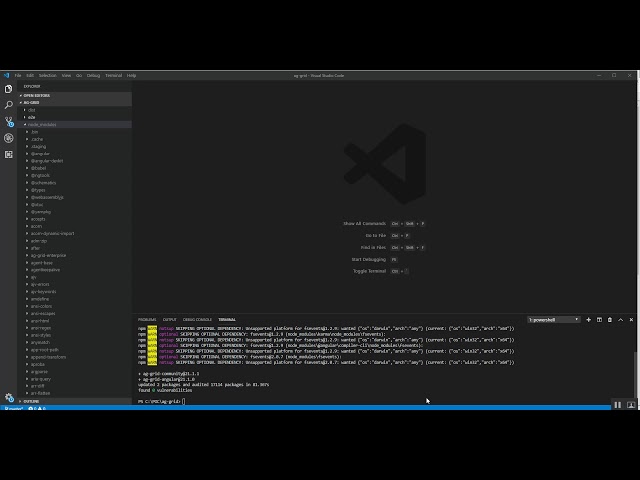Image resolution: width=640 pixels, height=480 pixels.
Task: Open the Search view in the activity bar
Action: tap(9, 105)
